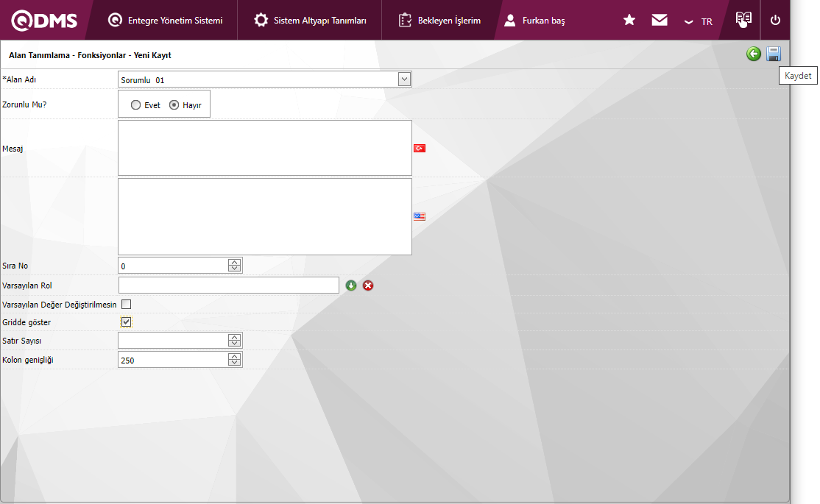Click the QDMS logo

(44, 21)
